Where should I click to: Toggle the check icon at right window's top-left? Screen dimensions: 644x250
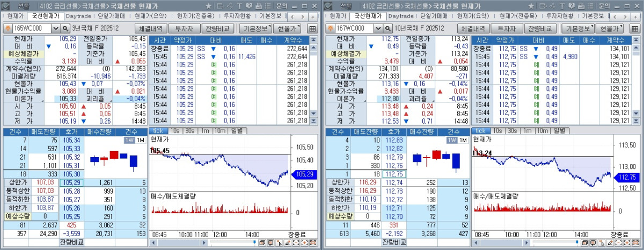point(330,6)
